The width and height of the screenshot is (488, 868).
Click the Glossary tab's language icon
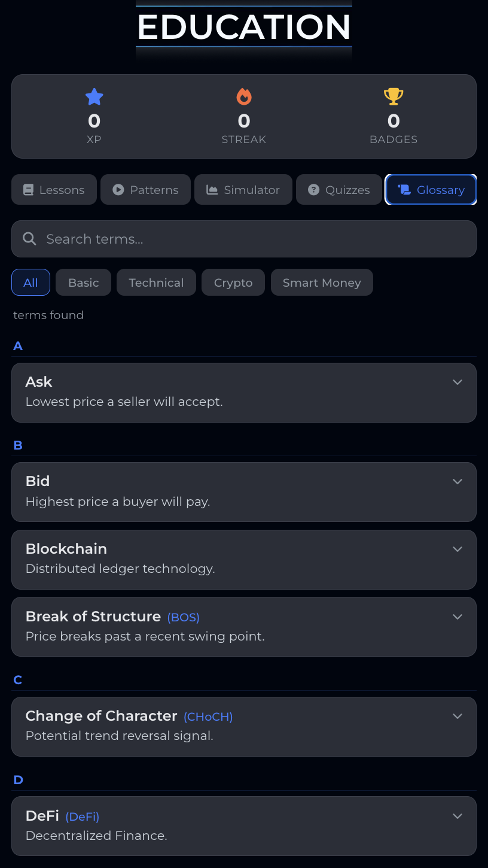(x=404, y=190)
